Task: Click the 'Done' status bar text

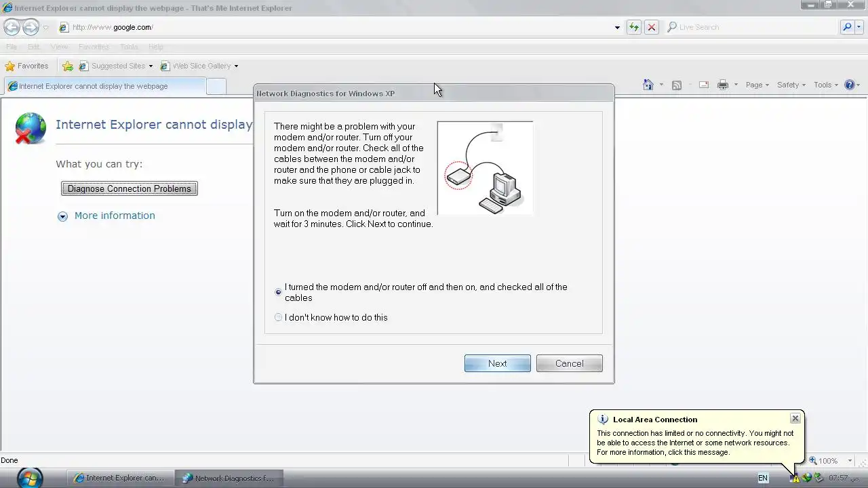Action: click(x=9, y=460)
